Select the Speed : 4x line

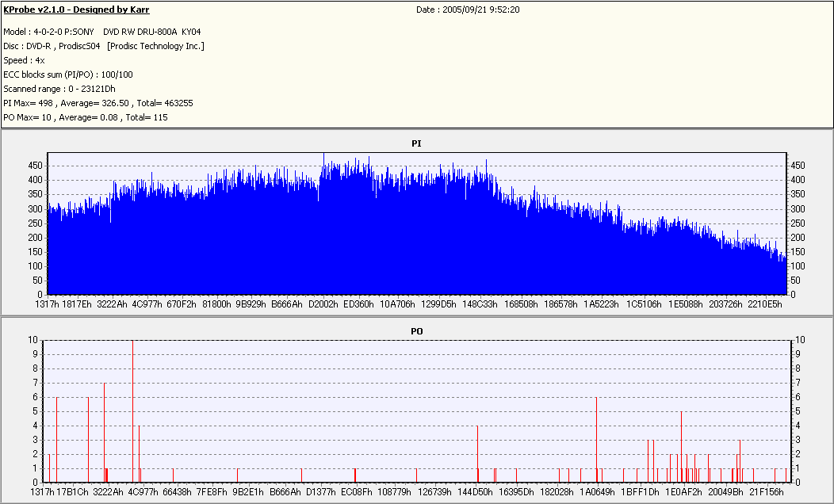(x=24, y=60)
